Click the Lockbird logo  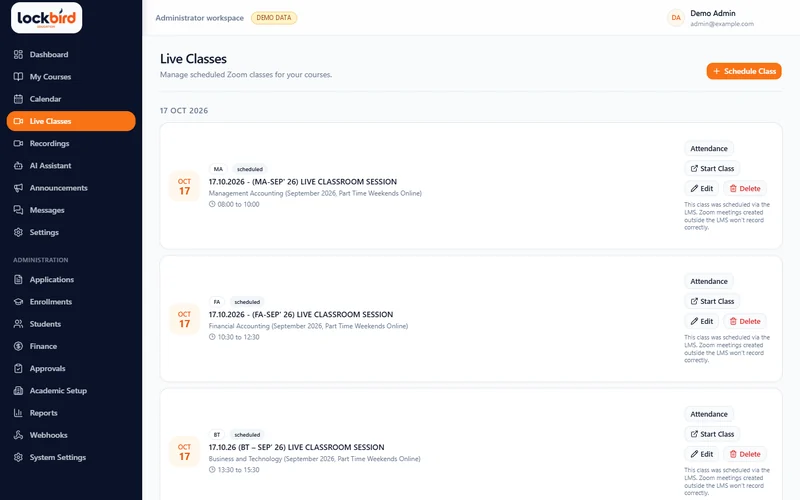46,18
